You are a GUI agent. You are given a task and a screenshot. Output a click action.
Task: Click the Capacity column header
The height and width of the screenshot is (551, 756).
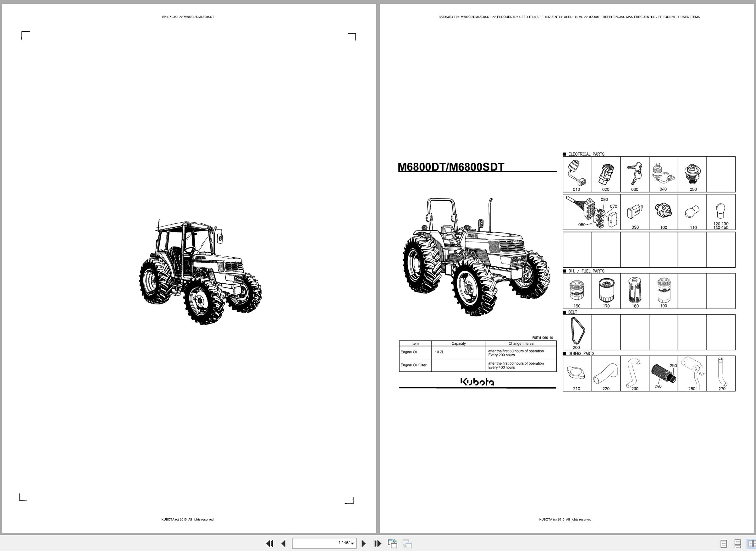(x=458, y=343)
